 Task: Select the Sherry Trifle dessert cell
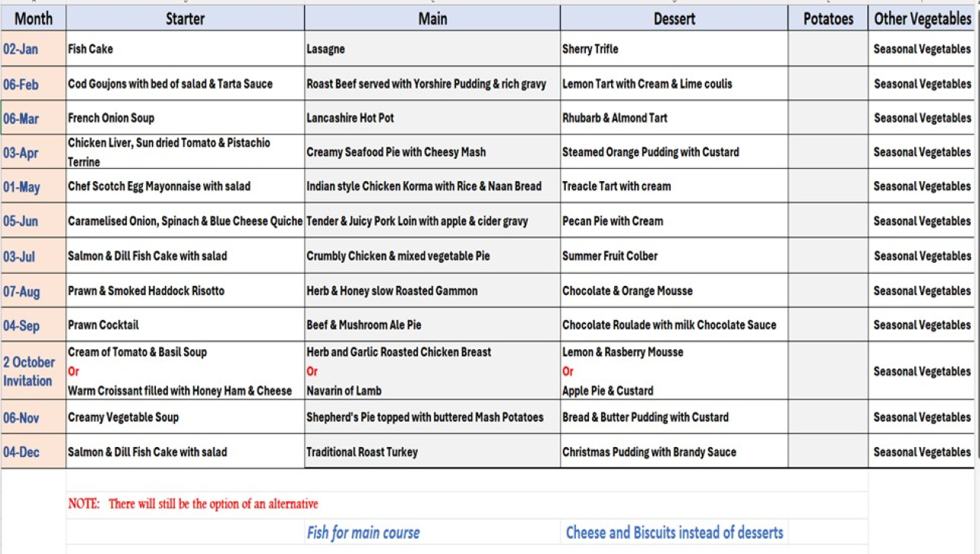coord(590,49)
